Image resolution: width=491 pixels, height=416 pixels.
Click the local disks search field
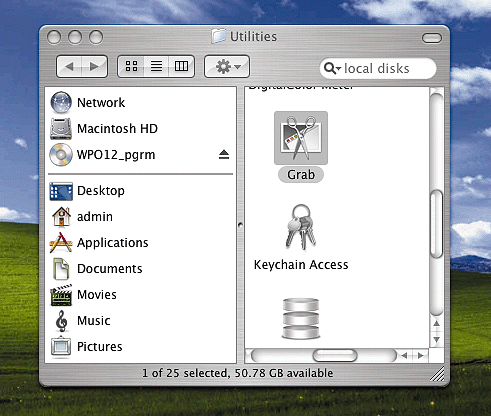378,68
